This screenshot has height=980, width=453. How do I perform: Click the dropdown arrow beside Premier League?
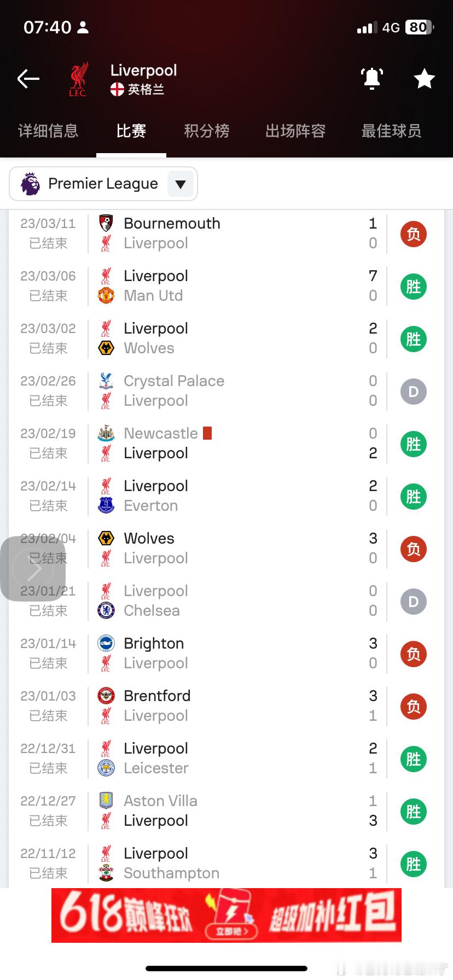tap(181, 184)
